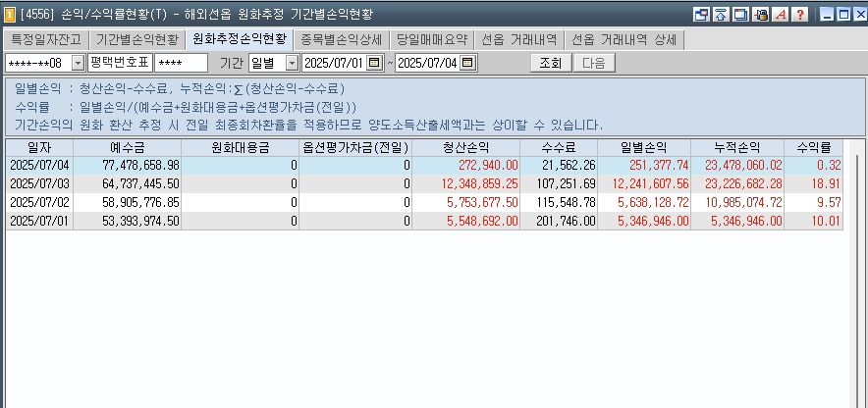Open the start date calendar picker

375,63
